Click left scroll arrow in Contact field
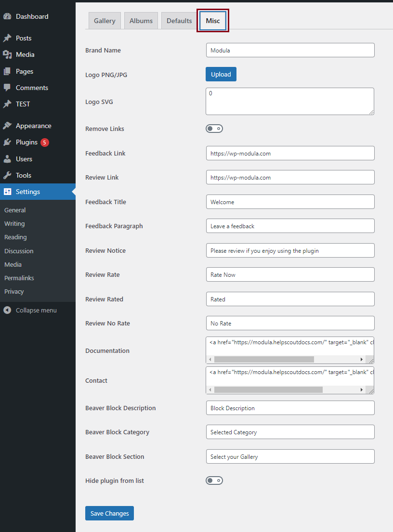The image size is (393, 532). coord(210,389)
